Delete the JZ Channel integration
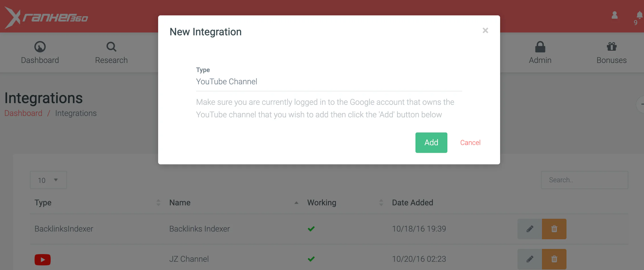644x270 pixels. (554, 259)
